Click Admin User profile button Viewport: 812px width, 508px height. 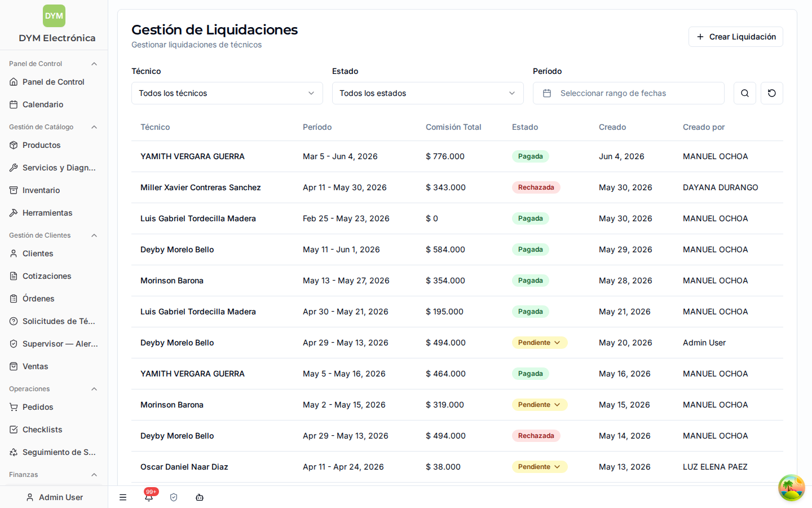point(54,497)
